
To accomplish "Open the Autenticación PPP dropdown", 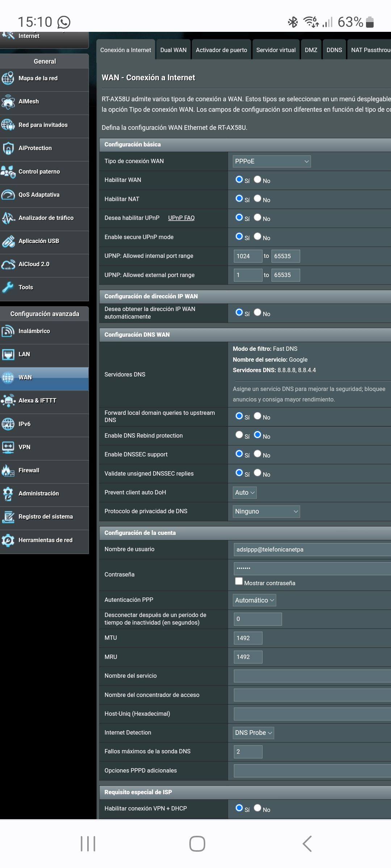I will (254, 600).
